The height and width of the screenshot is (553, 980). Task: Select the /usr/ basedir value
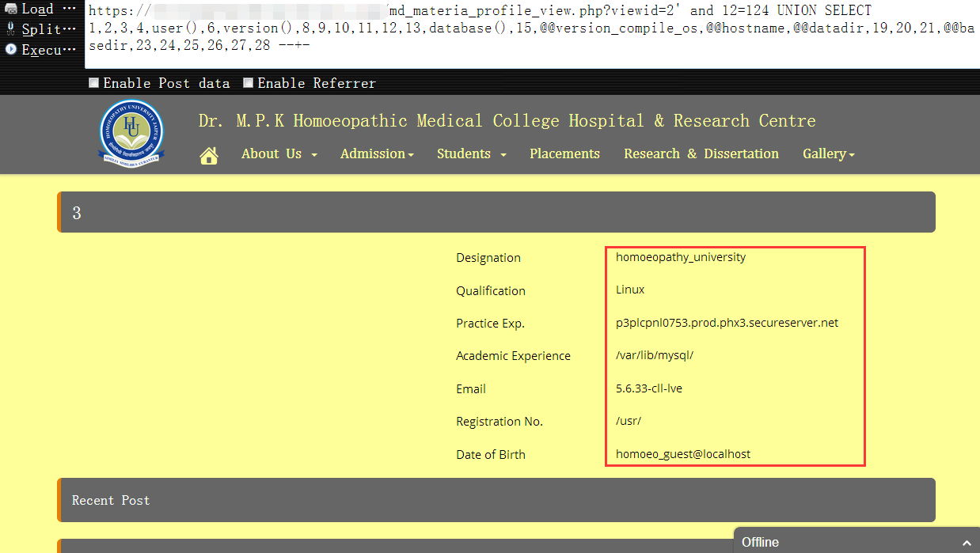click(x=629, y=421)
